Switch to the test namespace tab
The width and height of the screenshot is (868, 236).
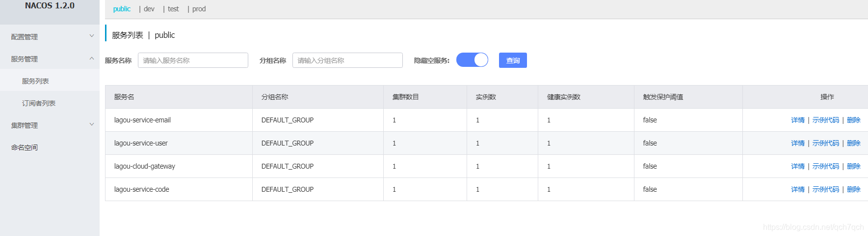click(x=173, y=9)
